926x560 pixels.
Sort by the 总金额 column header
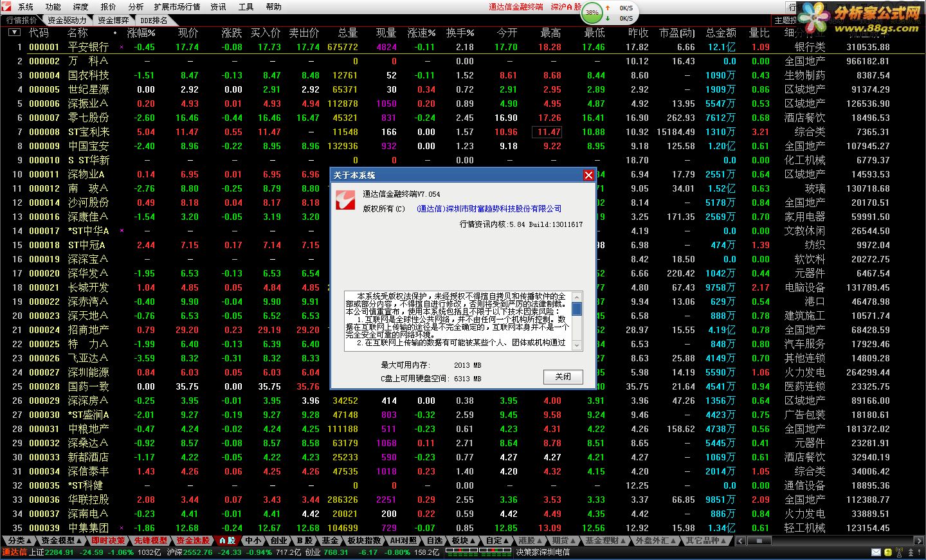[721, 33]
